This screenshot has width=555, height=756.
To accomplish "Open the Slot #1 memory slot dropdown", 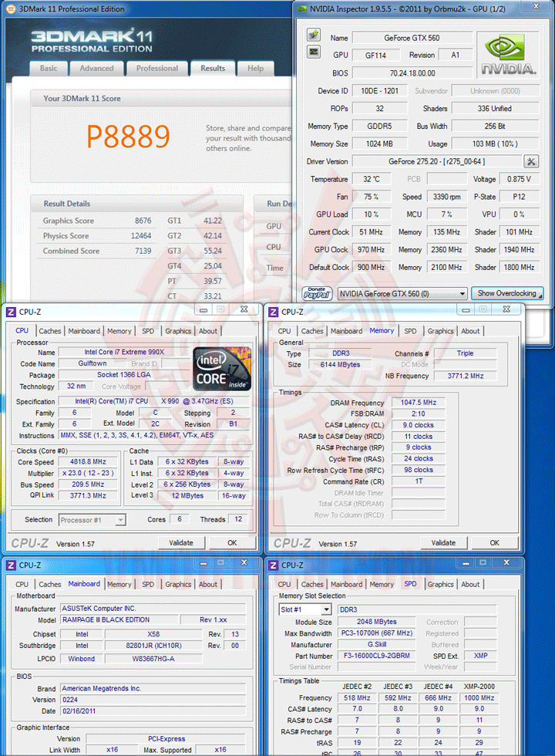I will pyautogui.click(x=305, y=609).
